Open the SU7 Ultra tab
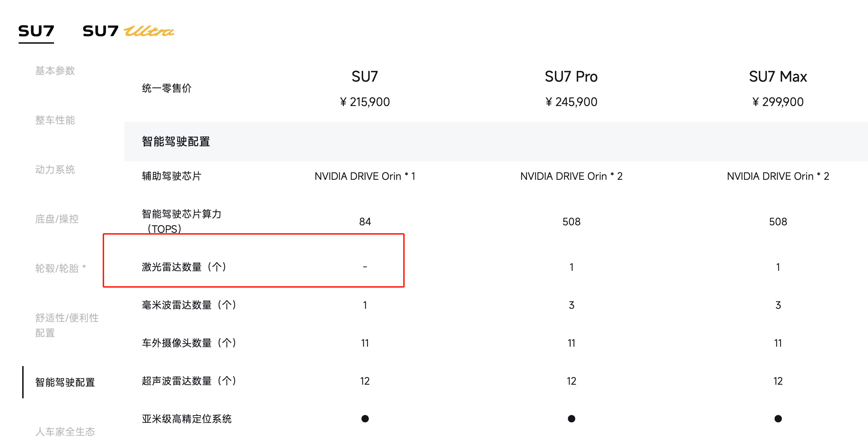868x437 pixels. (128, 32)
